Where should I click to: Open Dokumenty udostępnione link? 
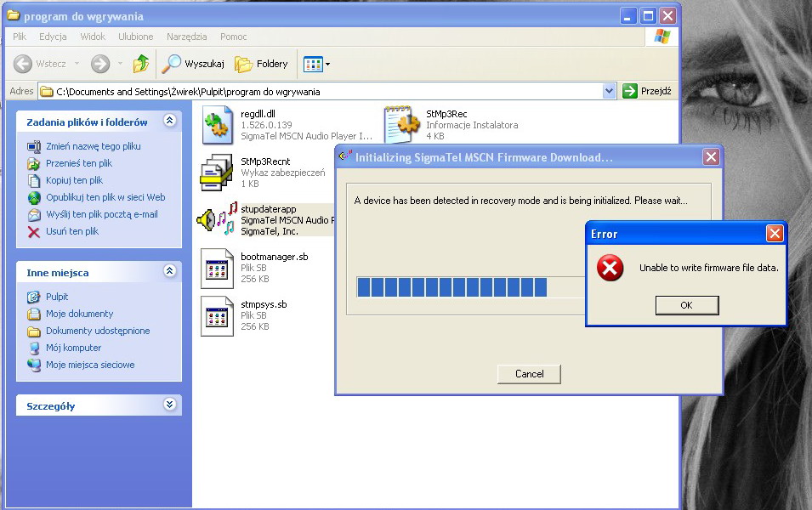click(x=98, y=331)
